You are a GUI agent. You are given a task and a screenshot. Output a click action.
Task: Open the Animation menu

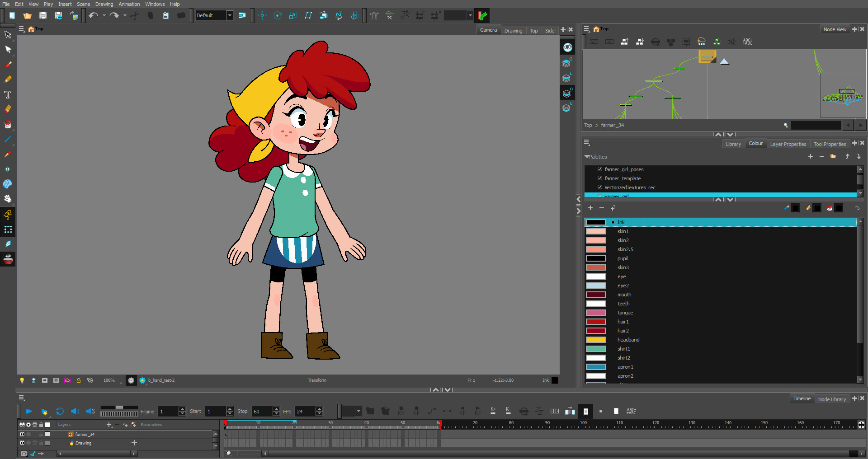coord(129,4)
